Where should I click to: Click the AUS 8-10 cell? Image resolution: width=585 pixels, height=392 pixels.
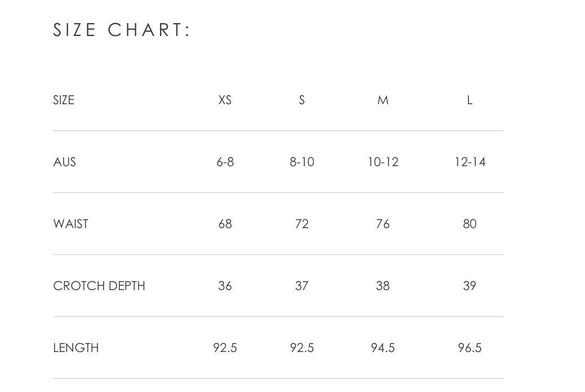[302, 162]
